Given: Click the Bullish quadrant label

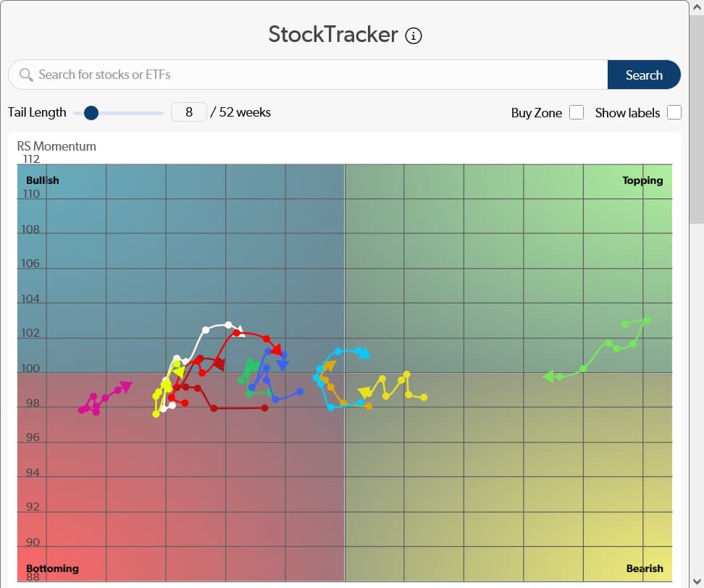Looking at the screenshot, I should [x=43, y=180].
